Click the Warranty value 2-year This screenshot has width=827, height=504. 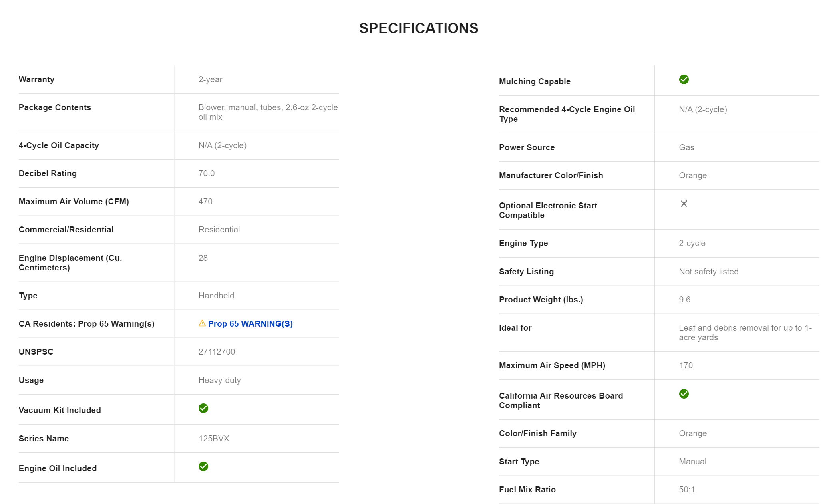point(210,79)
